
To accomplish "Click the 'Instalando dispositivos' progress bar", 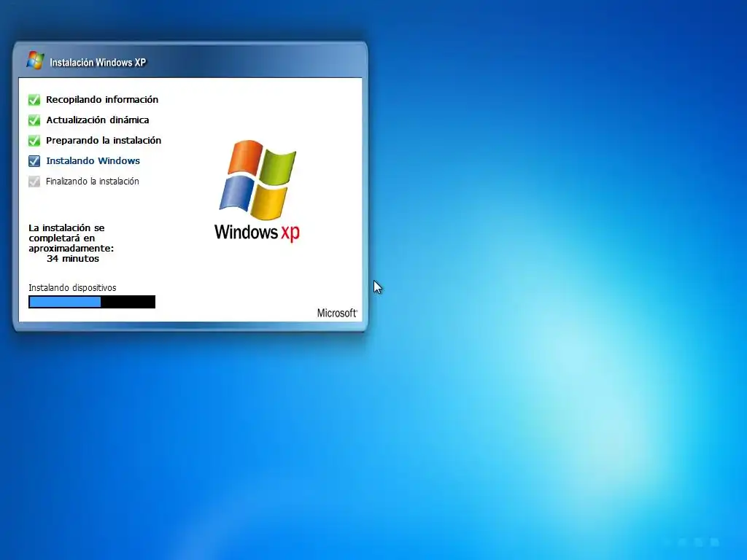I will click(x=92, y=302).
